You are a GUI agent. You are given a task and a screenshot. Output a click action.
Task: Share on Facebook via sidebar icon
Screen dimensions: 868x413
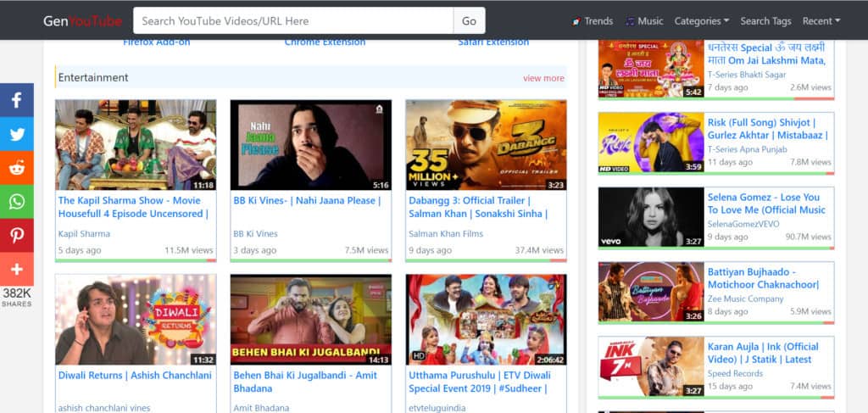(x=17, y=100)
